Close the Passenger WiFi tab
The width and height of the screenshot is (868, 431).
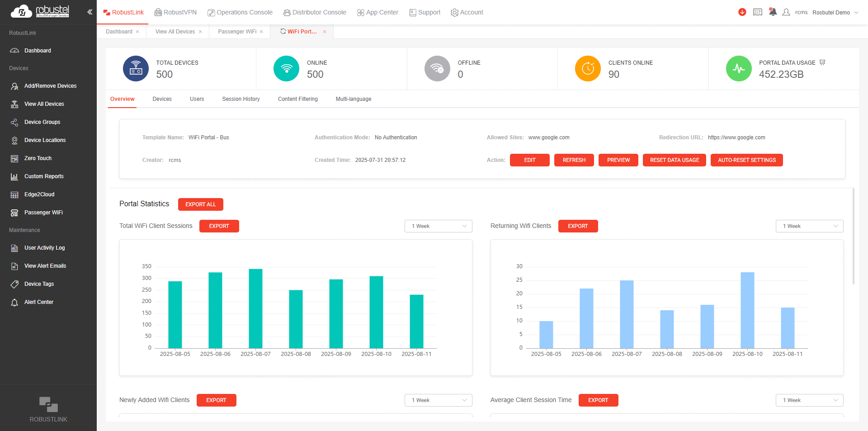pos(261,32)
